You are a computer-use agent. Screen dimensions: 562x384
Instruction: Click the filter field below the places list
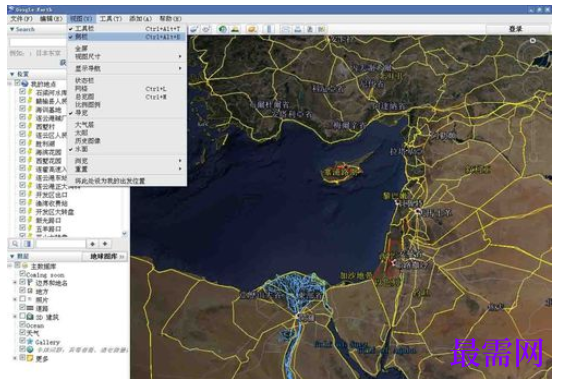click(61, 244)
